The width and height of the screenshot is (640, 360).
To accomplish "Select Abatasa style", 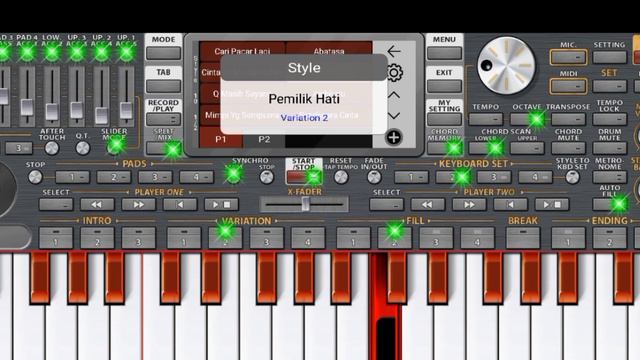I will pos(329,50).
